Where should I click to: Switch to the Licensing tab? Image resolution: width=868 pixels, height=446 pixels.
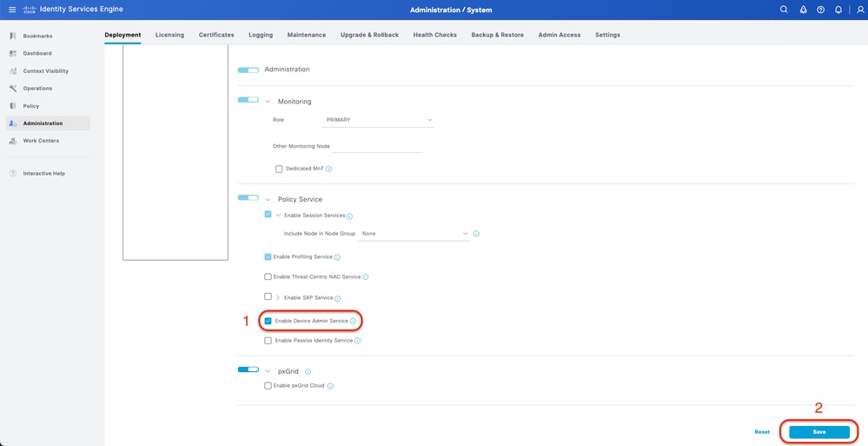coord(169,35)
